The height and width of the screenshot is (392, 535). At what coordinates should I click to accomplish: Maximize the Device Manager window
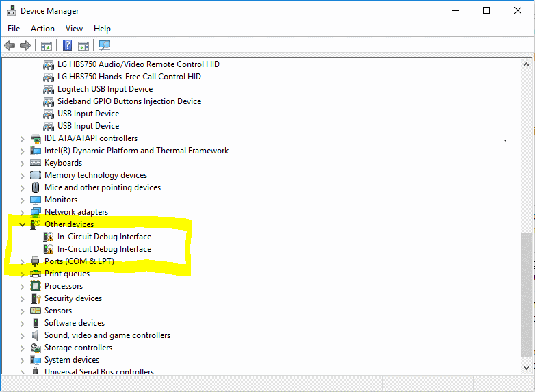[x=486, y=10]
